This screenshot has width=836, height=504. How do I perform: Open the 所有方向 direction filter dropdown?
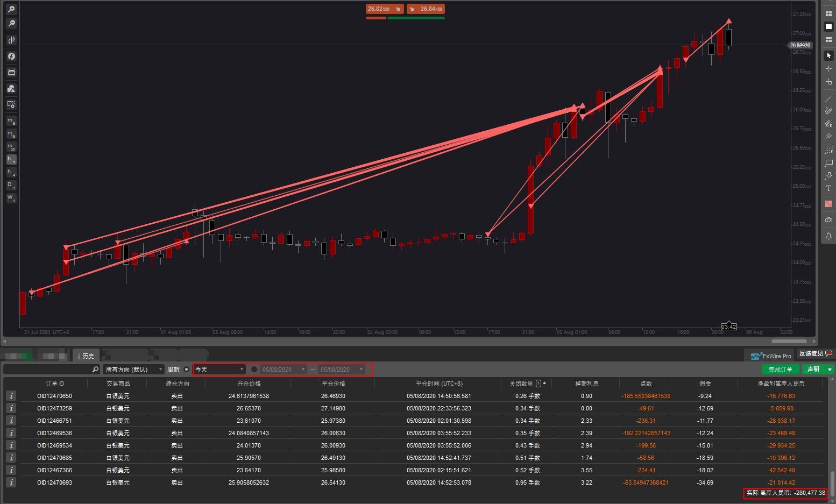tap(133, 370)
